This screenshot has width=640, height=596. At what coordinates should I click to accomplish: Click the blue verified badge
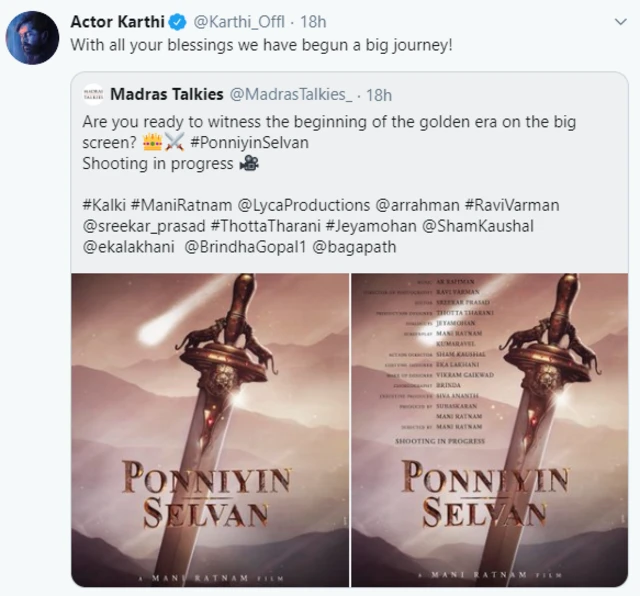tap(176, 23)
